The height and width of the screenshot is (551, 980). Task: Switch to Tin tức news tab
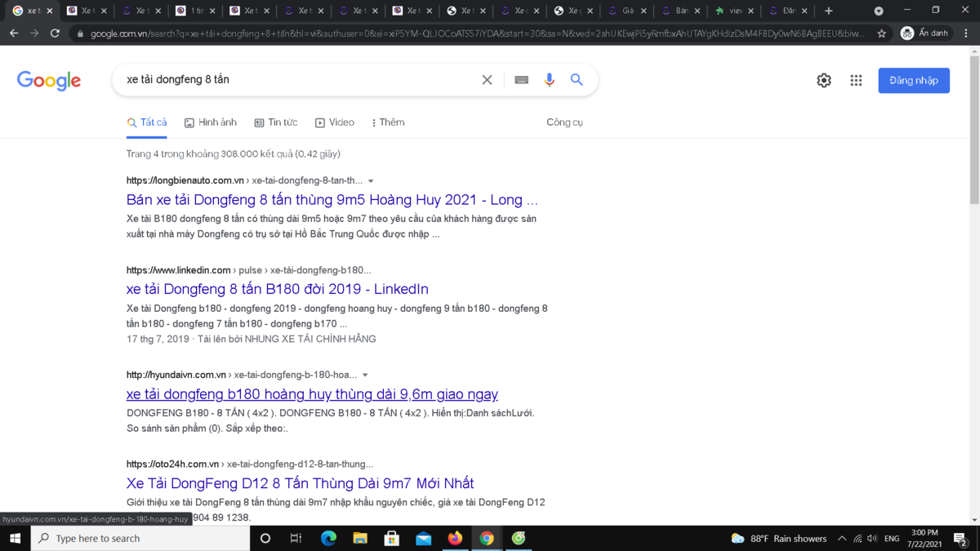276,122
